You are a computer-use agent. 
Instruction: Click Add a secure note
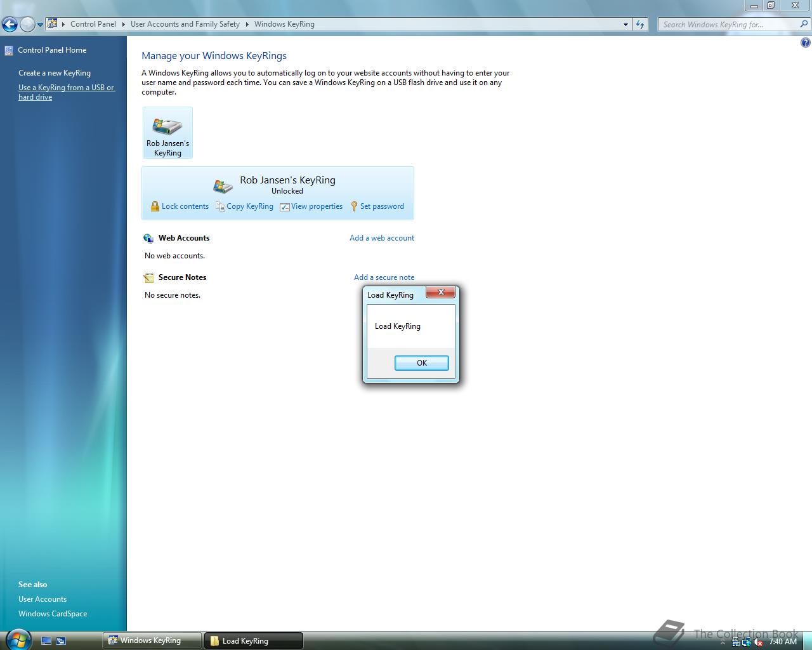(x=384, y=277)
